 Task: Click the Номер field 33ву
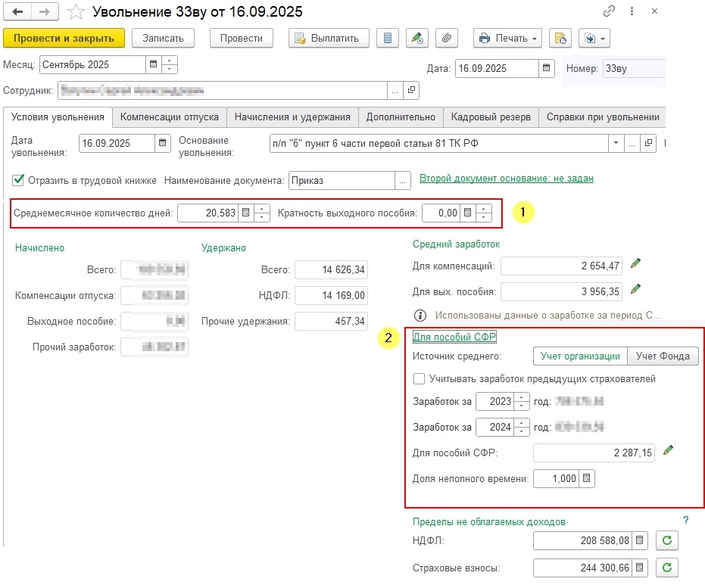[634, 68]
